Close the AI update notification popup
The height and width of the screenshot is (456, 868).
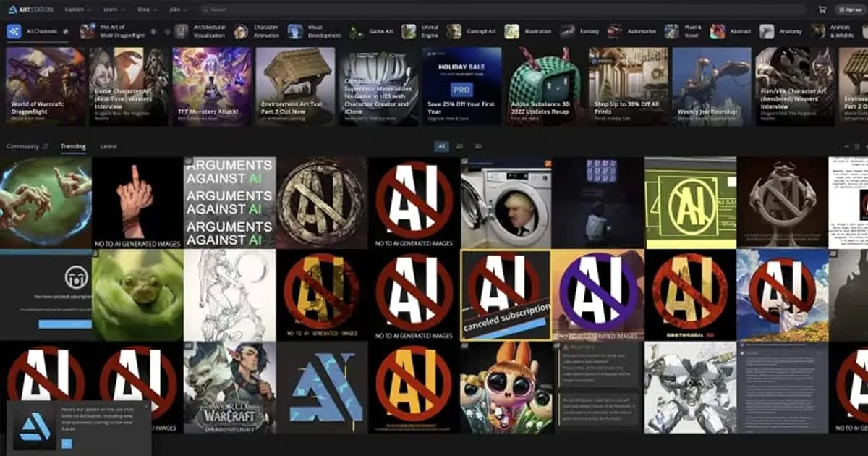(145, 406)
